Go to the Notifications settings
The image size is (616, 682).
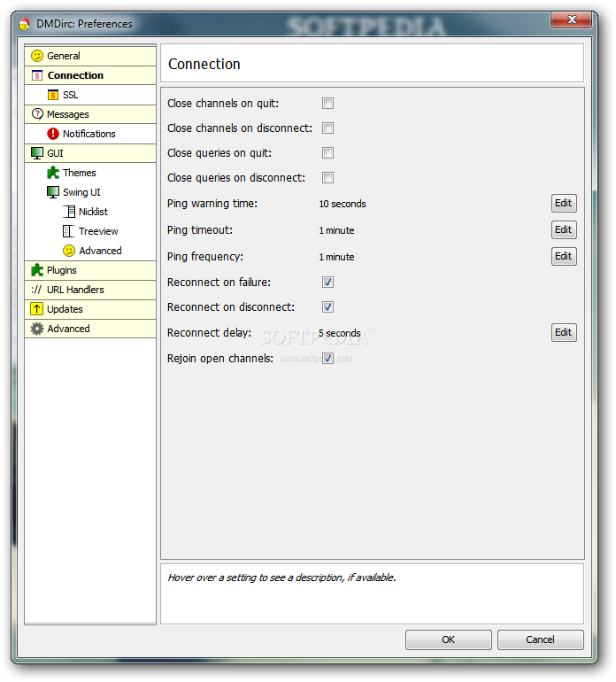point(90,134)
